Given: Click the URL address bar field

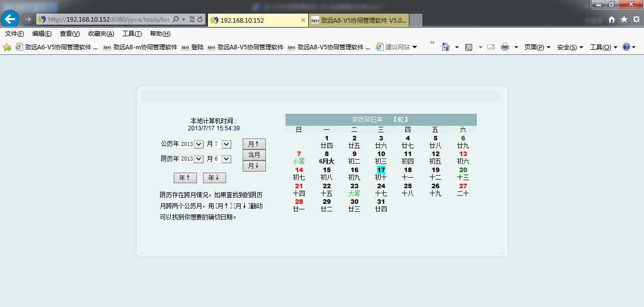Looking at the screenshot, I should click(x=109, y=20).
